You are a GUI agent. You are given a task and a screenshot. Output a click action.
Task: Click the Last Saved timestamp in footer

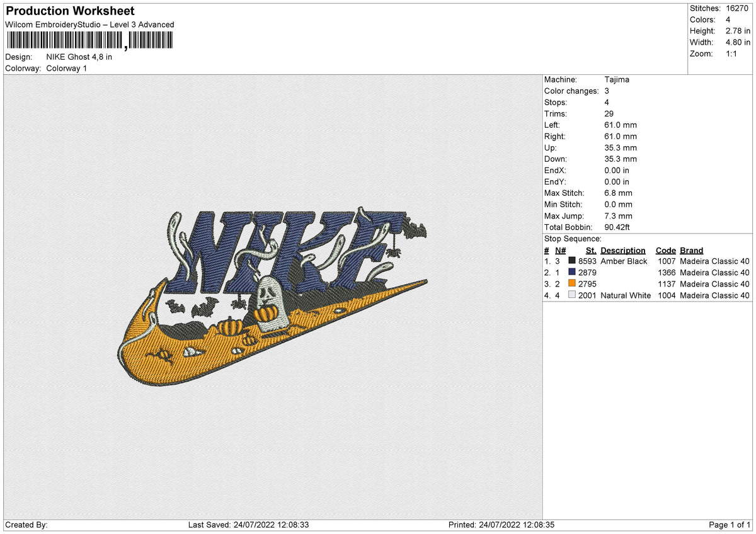(x=248, y=525)
